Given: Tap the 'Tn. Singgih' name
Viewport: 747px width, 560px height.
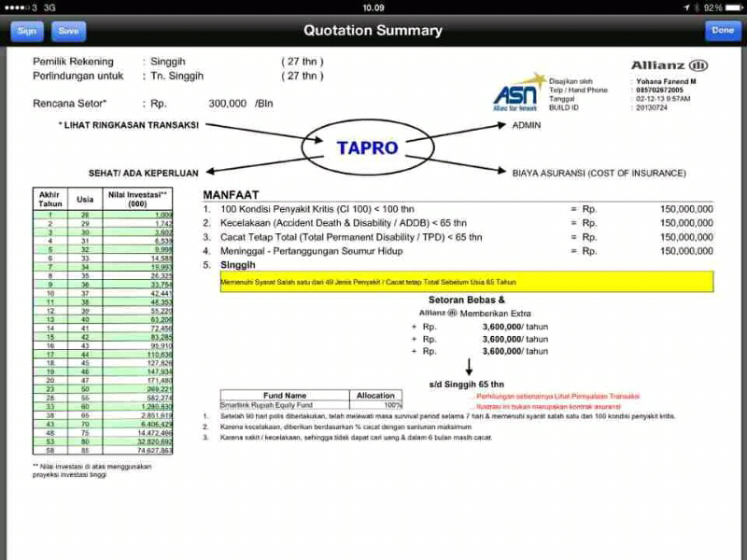Looking at the screenshot, I should point(176,76).
